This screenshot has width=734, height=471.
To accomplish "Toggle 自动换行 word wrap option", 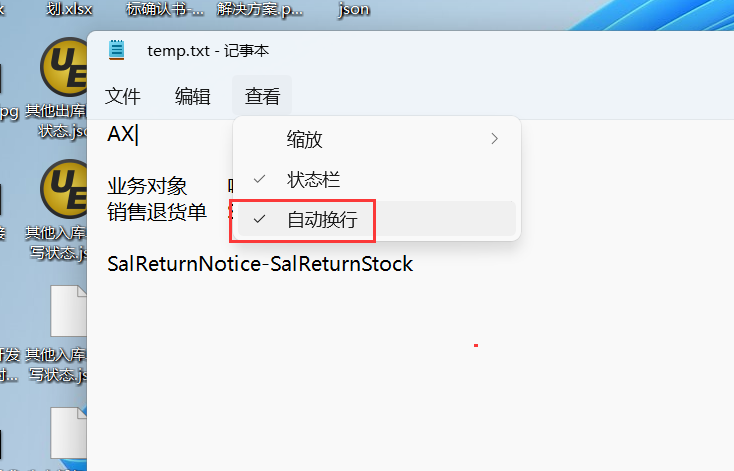I will [x=377, y=219].
